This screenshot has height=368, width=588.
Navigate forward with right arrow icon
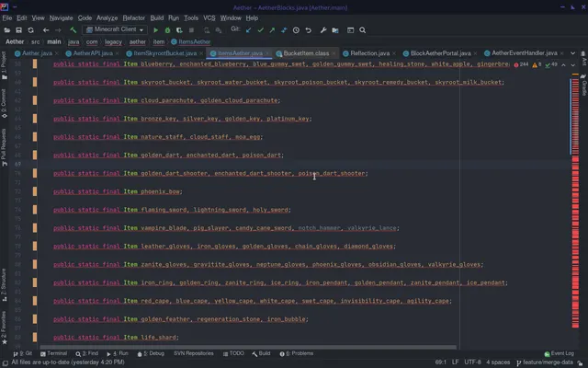pyautogui.click(x=58, y=30)
